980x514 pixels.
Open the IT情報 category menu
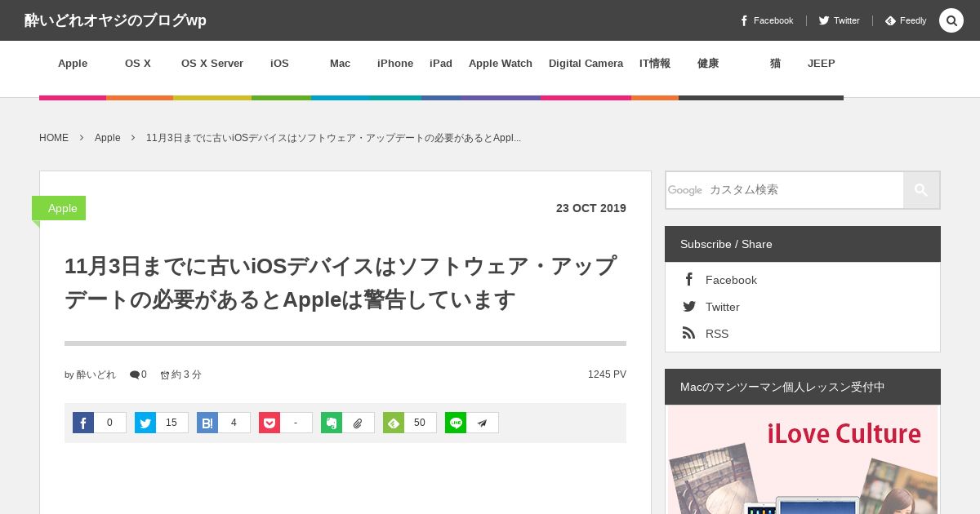(x=655, y=64)
